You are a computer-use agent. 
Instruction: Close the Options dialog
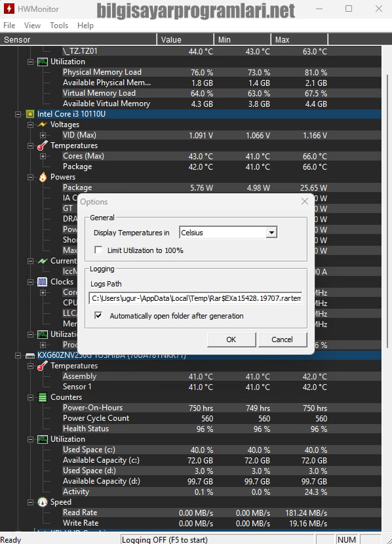click(x=305, y=201)
